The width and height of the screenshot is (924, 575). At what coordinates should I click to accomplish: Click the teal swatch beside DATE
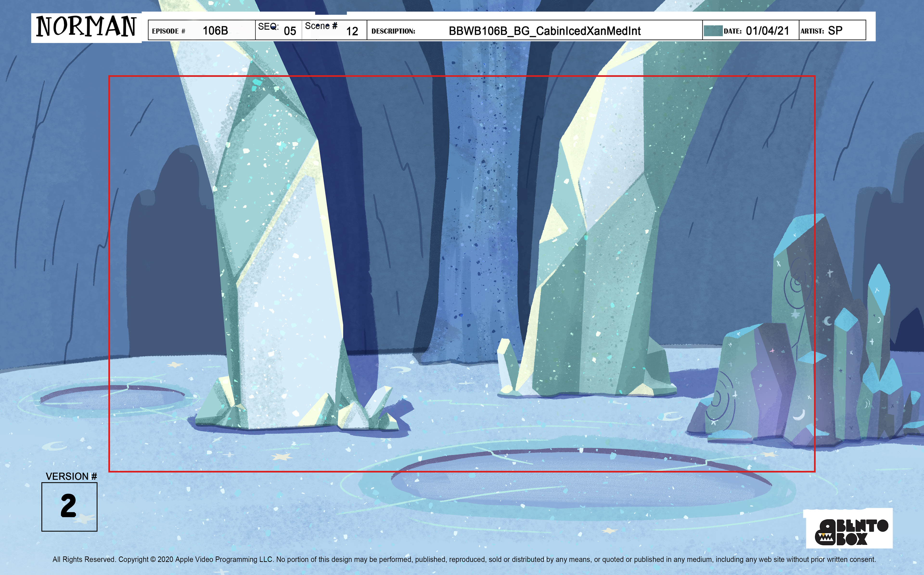(x=713, y=31)
